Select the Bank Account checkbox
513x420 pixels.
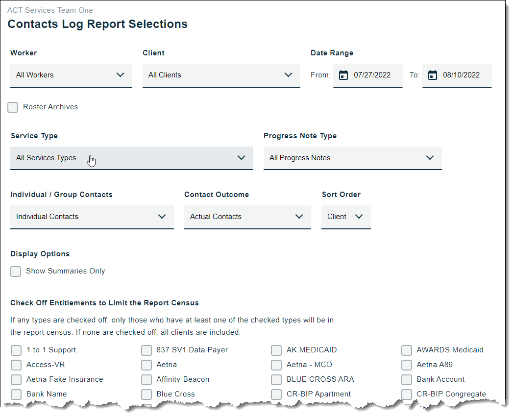(x=407, y=380)
